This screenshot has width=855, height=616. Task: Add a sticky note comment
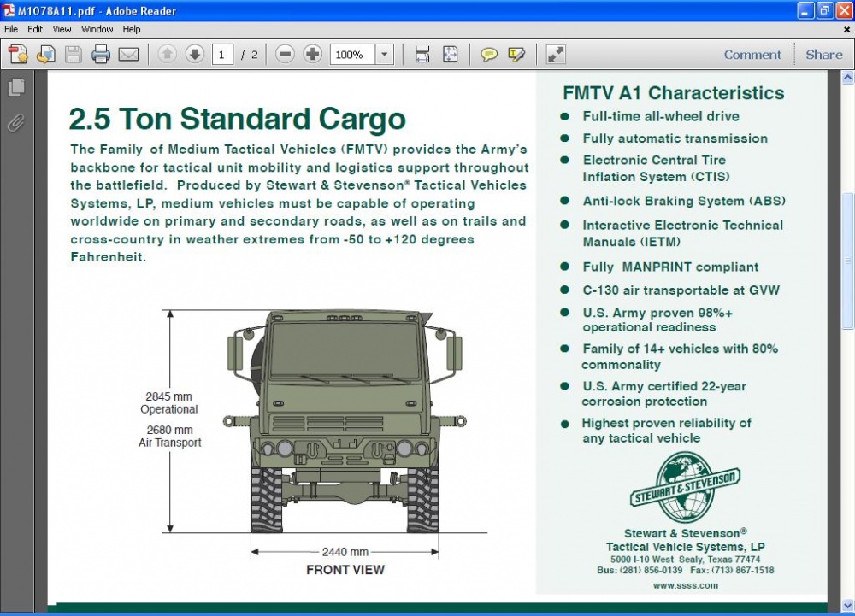coord(488,55)
